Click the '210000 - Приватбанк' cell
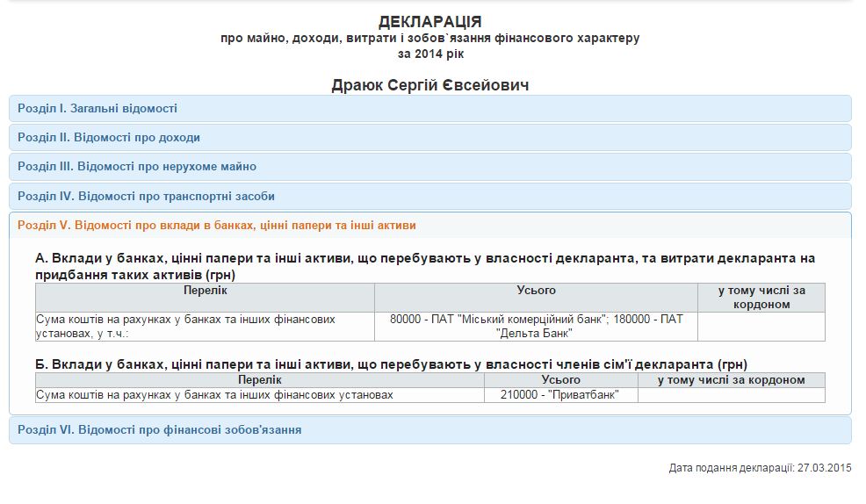Image resolution: width=866 pixels, height=504 pixels. click(560, 395)
